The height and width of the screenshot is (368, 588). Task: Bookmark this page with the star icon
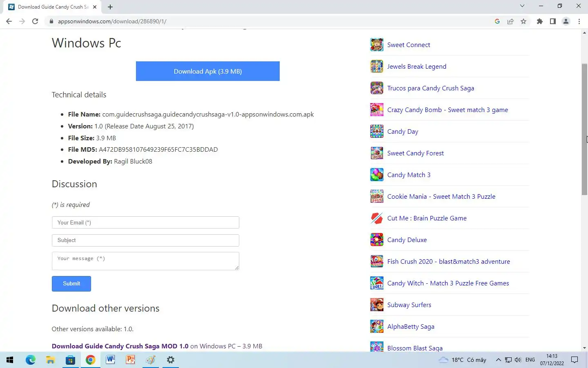[523, 21]
